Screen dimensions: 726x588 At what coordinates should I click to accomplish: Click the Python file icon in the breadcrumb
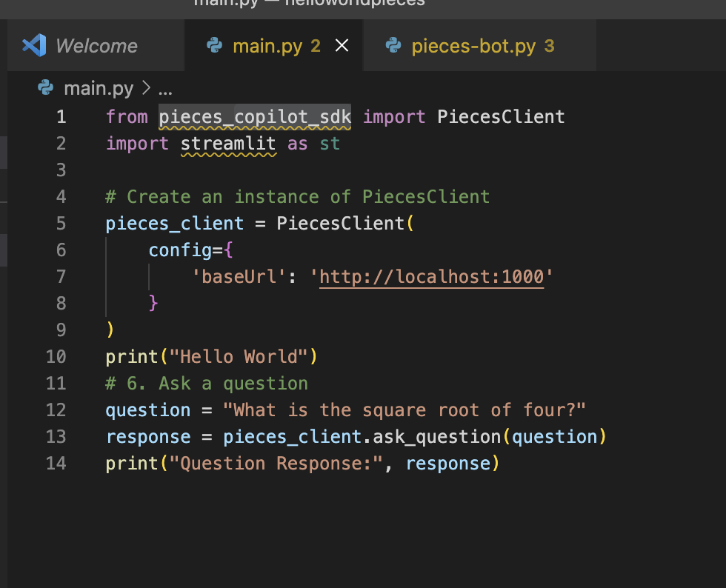coord(46,89)
